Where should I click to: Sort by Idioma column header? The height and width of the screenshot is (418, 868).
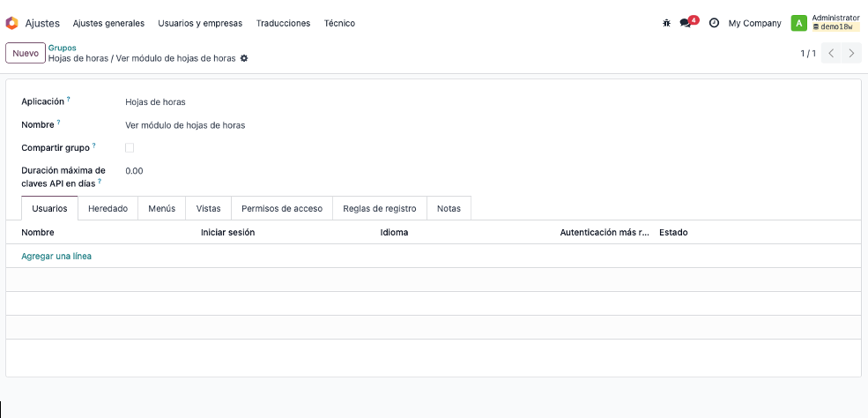[394, 233]
